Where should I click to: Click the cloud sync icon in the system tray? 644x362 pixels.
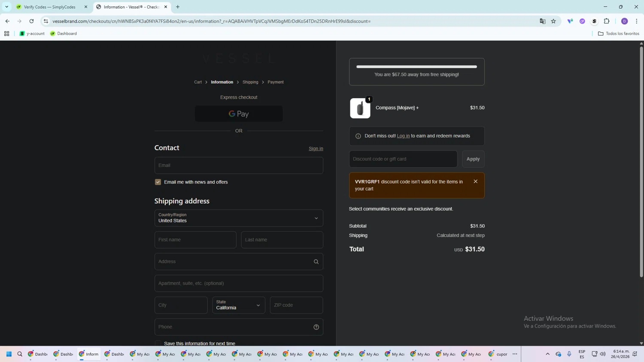coord(559,354)
